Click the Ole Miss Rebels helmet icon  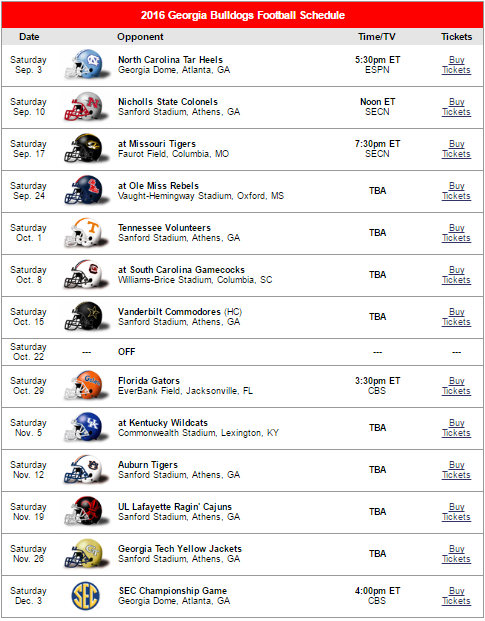86,190
